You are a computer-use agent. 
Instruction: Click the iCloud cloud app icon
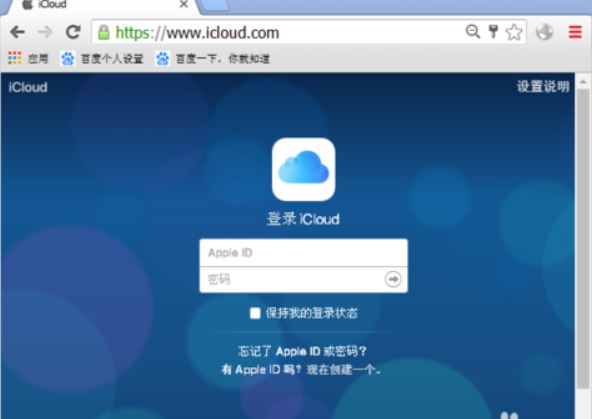tap(304, 169)
